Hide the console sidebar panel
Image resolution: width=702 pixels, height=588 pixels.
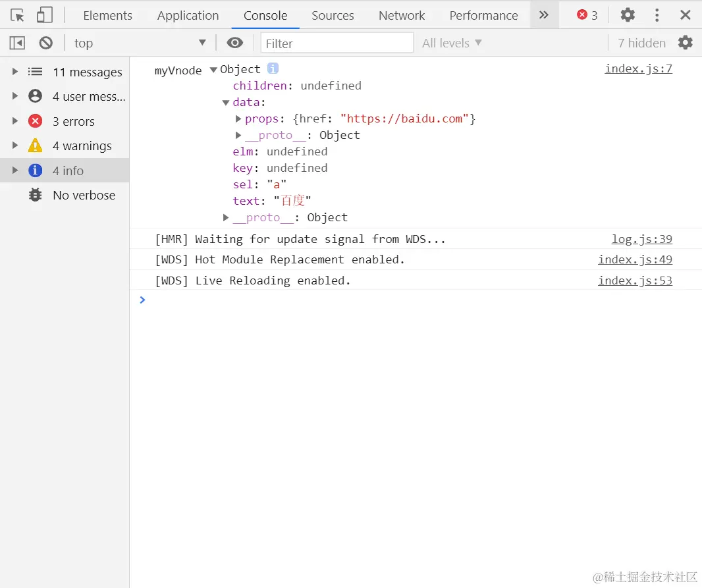tap(17, 43)
